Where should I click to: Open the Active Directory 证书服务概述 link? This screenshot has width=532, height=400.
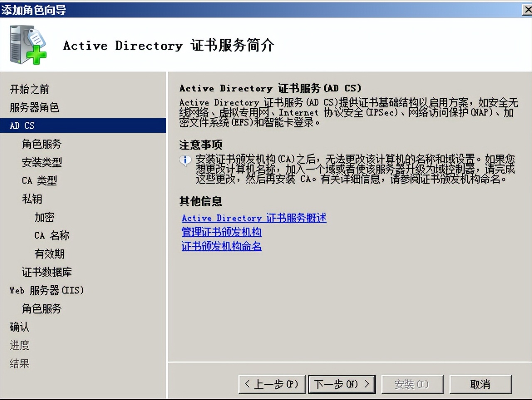click(x=254, y=218)
